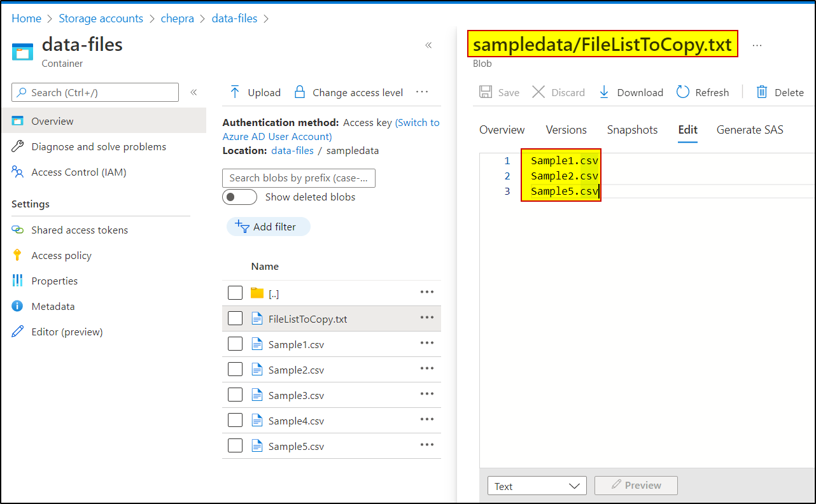816x504 pixels.
Task: Switch to the Snapshots tab
Action: 632,130
